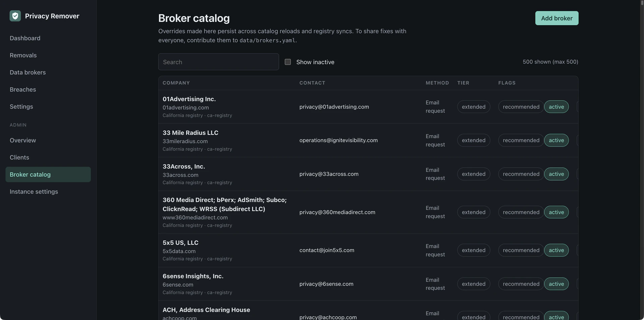Click extended tier badge for 33Across
The image size is (644, 320).
coord(474,174)
